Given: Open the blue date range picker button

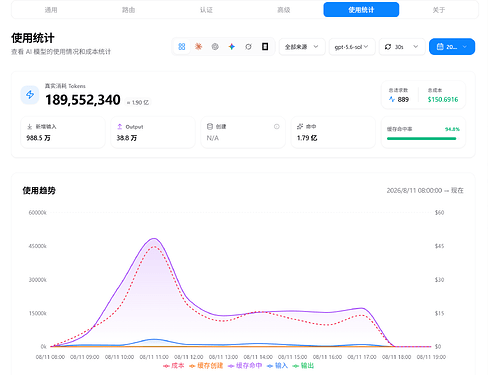Looking at the screenshot, I should tap(452, 47).
